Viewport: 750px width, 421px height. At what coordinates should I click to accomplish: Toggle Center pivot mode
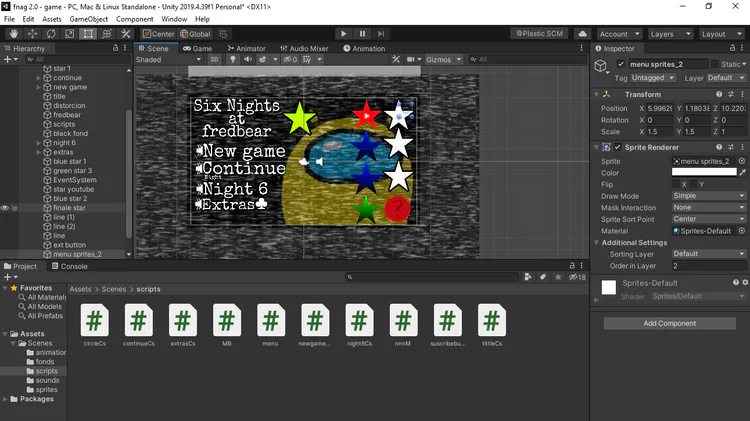(159, 34)
